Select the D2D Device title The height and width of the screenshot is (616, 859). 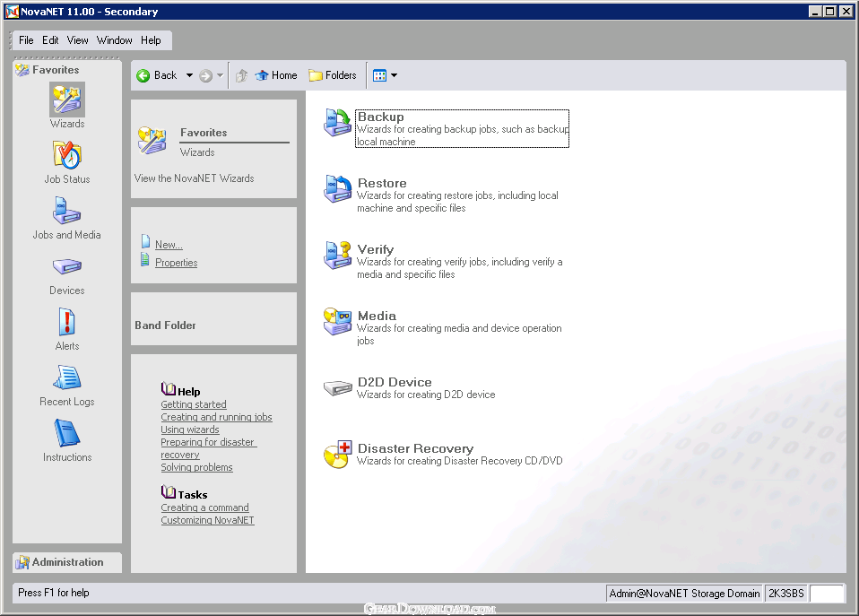(x=395, y=382)
